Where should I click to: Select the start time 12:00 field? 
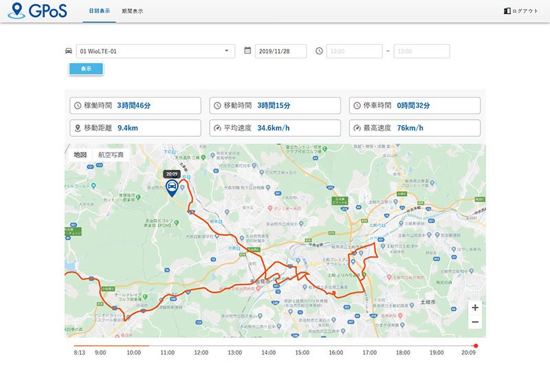coord(354,52)
